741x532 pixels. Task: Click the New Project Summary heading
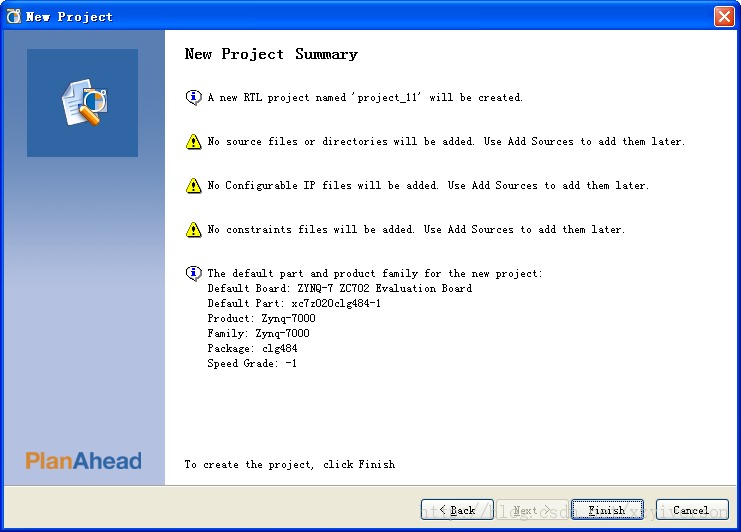point(271,54)
